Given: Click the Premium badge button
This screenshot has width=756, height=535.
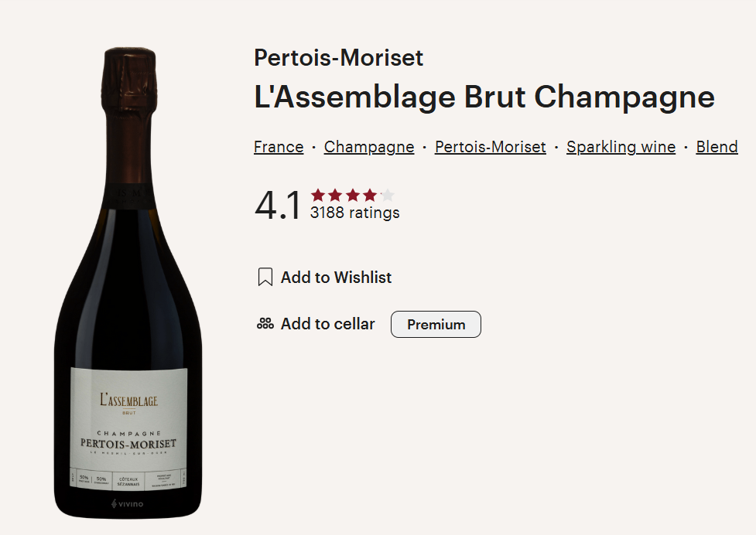Looking at the screenshot, I should pyautogui.click(x=436, y=324).
